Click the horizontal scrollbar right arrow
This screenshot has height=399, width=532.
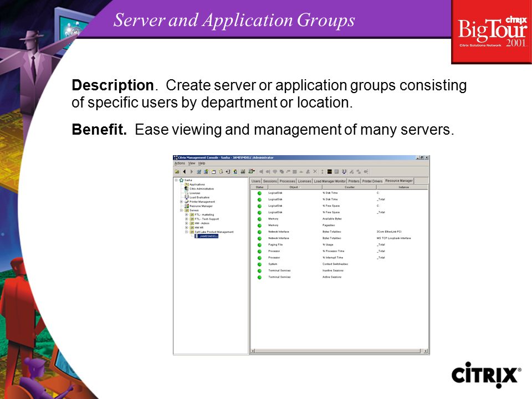point(426,351)
